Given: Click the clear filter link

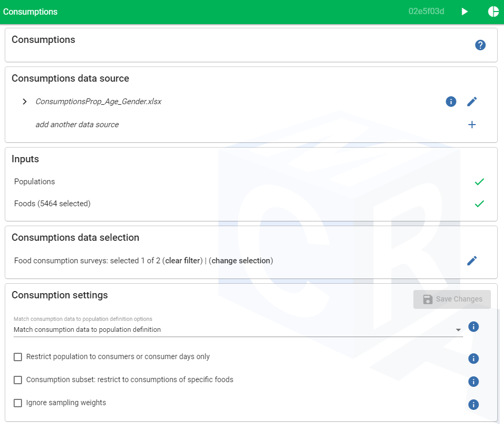Looking at the screenshot, I should click(183, 261).
